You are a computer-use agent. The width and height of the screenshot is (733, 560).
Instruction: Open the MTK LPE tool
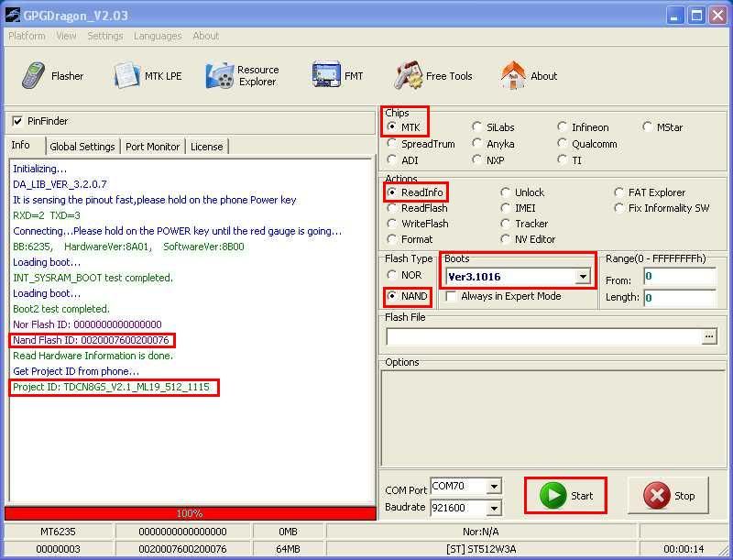point(148,76)
